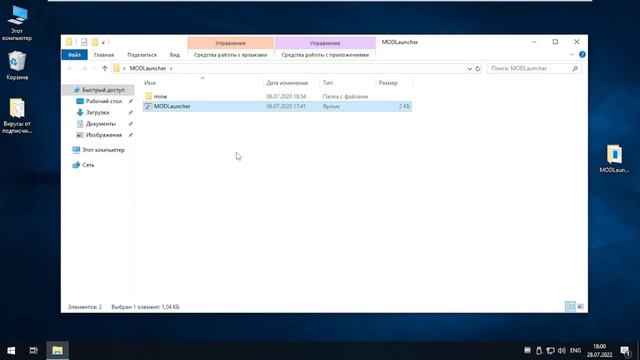Open Task View on taskbar

point(33,351)
